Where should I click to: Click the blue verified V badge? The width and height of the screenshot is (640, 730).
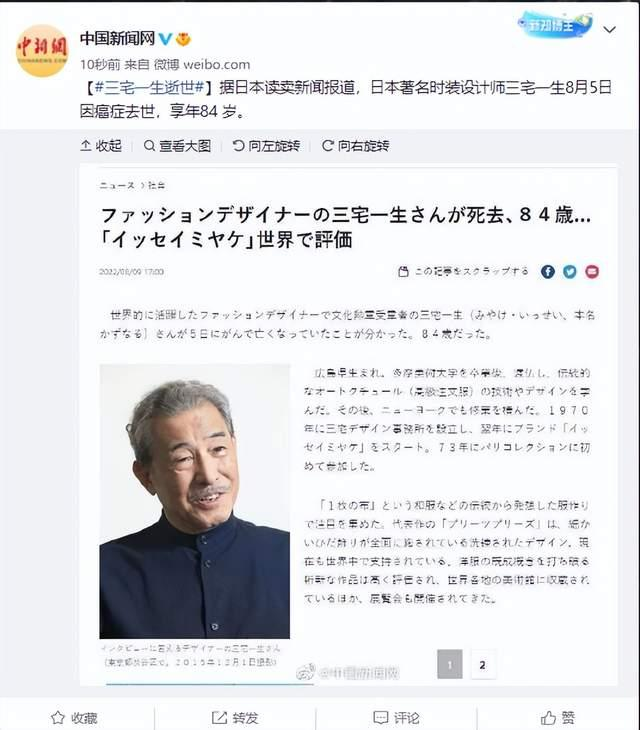165,39
